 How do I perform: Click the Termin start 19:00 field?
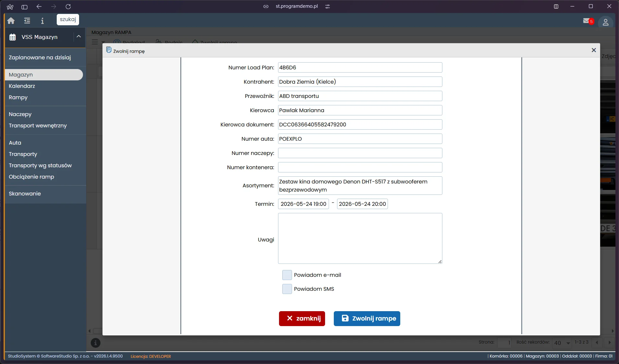click(303, 204)
